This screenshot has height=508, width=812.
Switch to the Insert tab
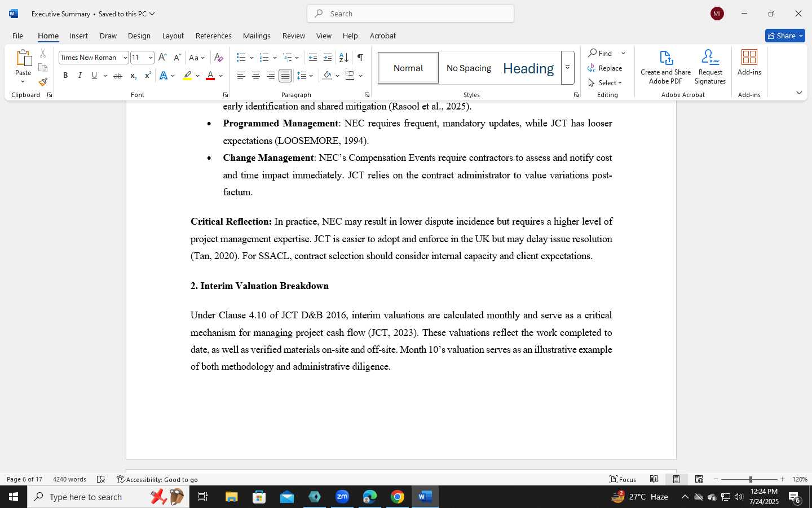[x=79, y=36]
